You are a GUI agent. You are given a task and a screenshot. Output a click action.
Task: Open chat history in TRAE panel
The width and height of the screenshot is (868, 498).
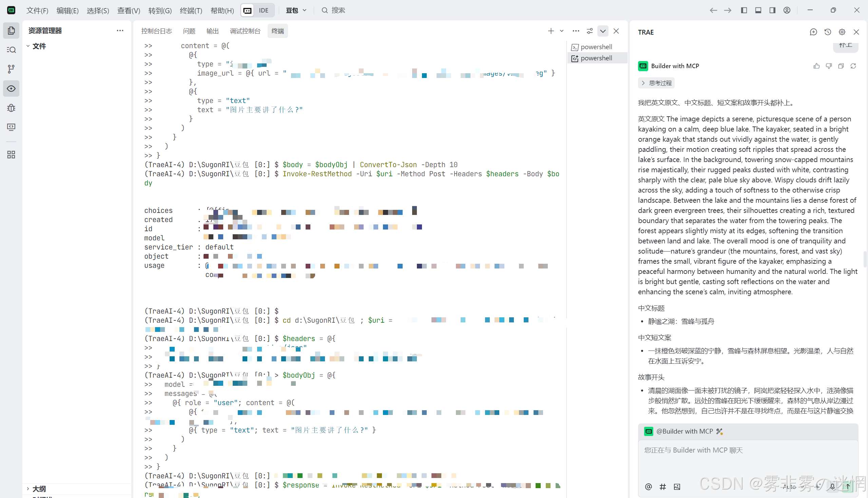click(827, 32)
